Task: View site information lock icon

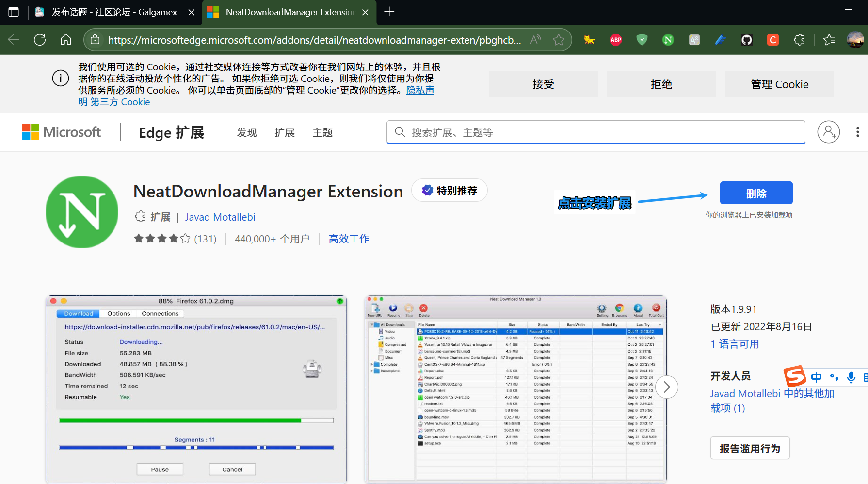Action: (x=96, y=40)
